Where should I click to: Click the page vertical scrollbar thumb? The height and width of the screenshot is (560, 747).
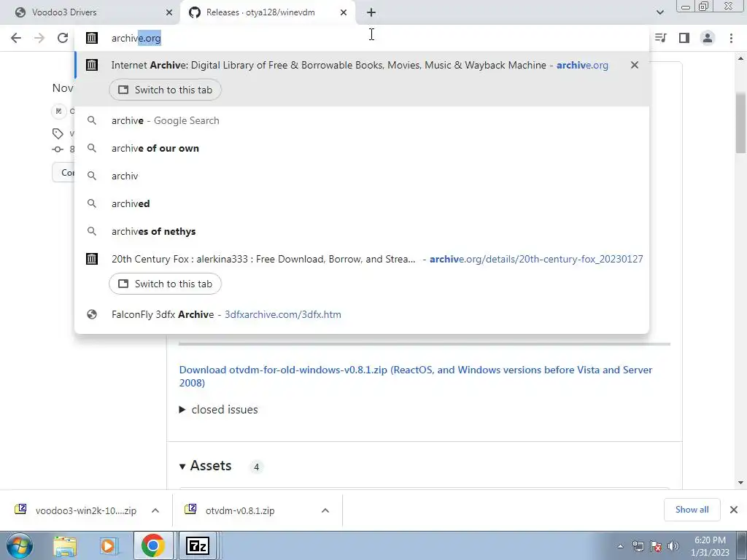(740, 122)
